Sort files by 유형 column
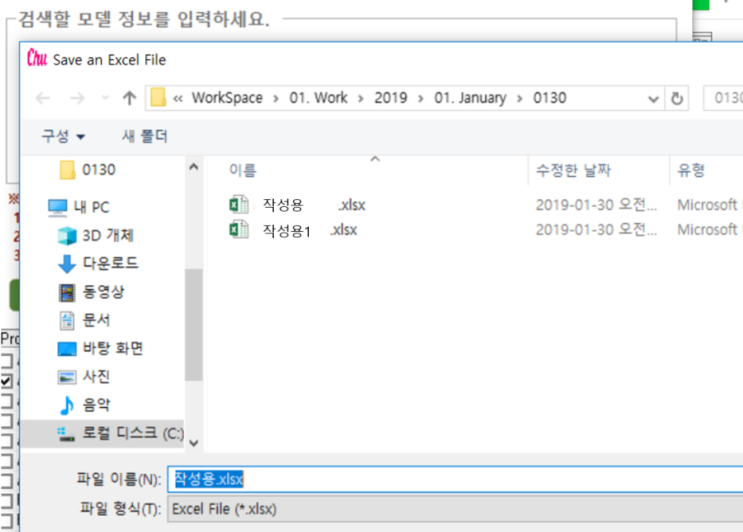 pos(691,170)
